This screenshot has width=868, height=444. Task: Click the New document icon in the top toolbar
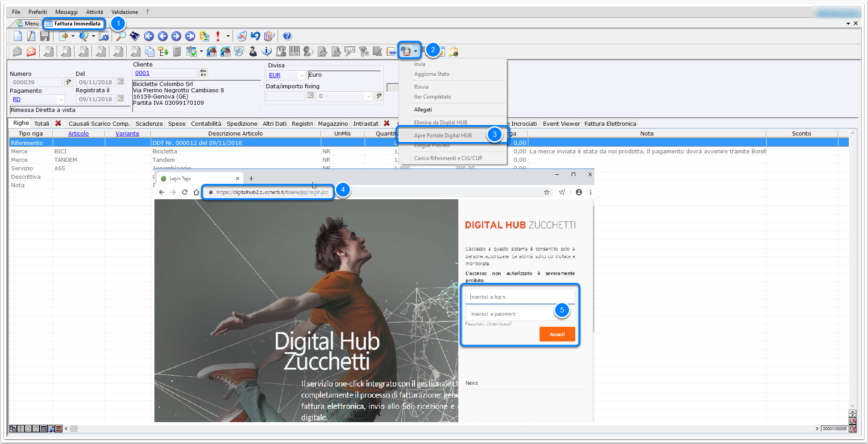[x=18, y=36]
